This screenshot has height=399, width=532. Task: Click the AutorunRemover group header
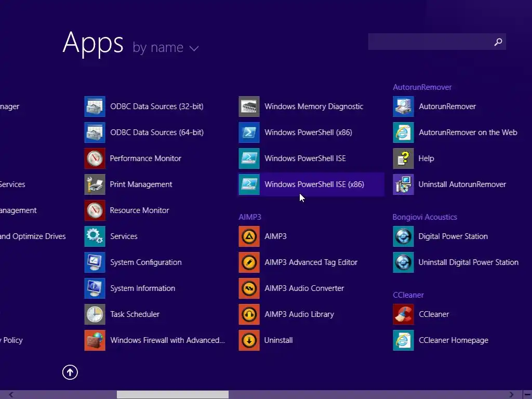(x=422, y=87)
